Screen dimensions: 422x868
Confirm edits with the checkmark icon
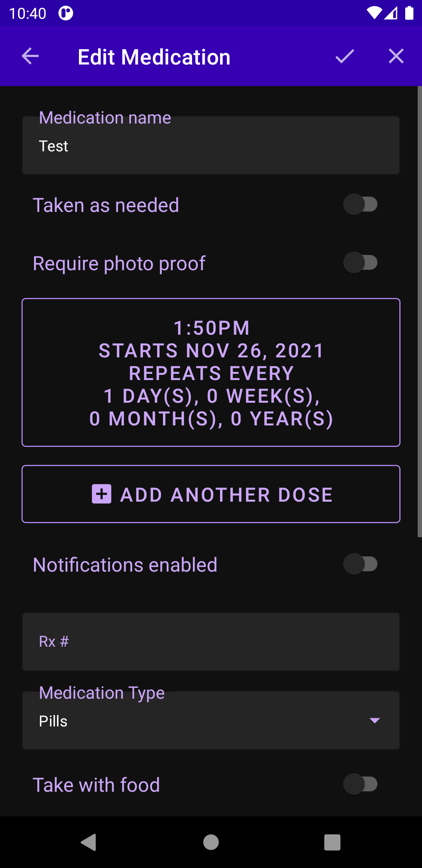click(345, 56)
